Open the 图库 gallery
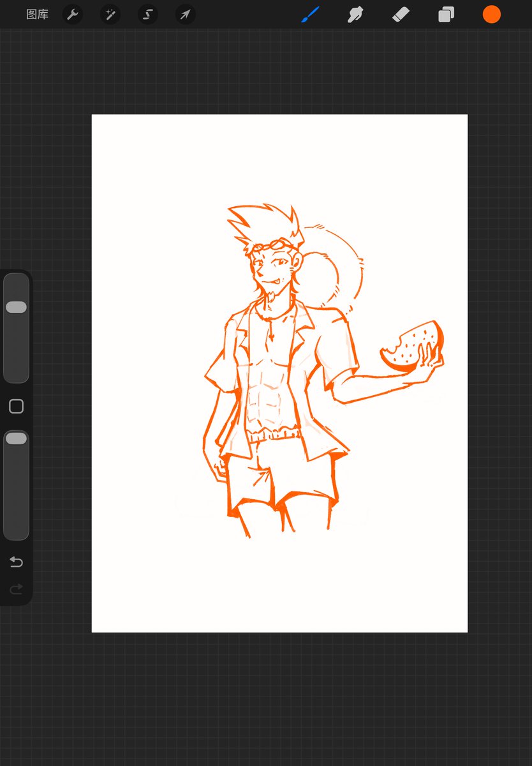The width and height of the screenshot is (532, 766). 37,14
